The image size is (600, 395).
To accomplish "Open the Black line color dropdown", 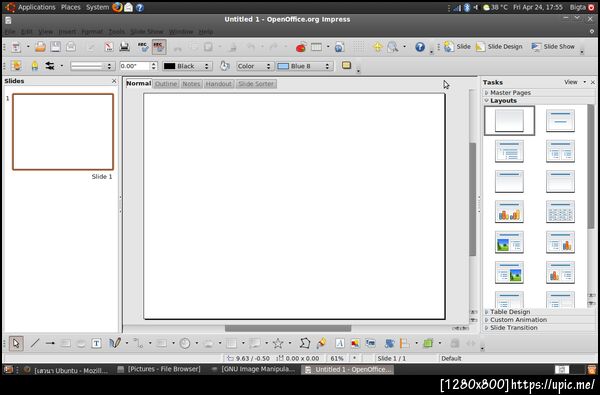I will click(x=187, y=66).
